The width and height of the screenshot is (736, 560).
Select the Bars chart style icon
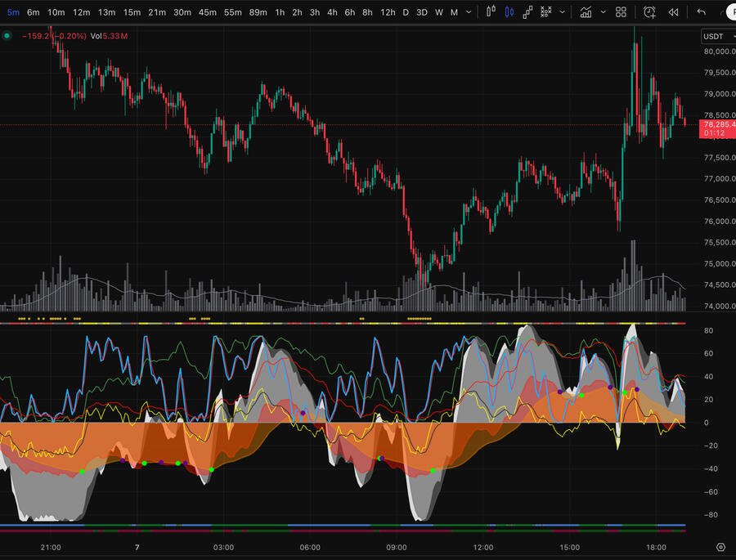tap(491, 12)
